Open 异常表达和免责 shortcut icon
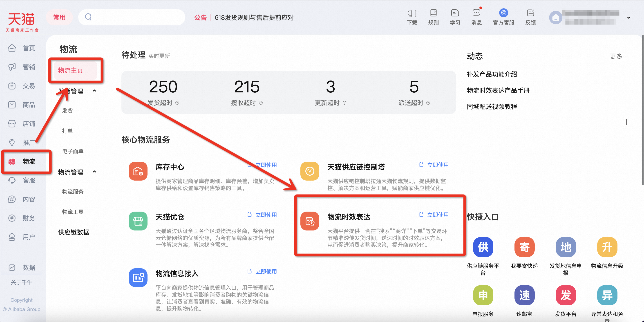644x322 pixels. 607,295
